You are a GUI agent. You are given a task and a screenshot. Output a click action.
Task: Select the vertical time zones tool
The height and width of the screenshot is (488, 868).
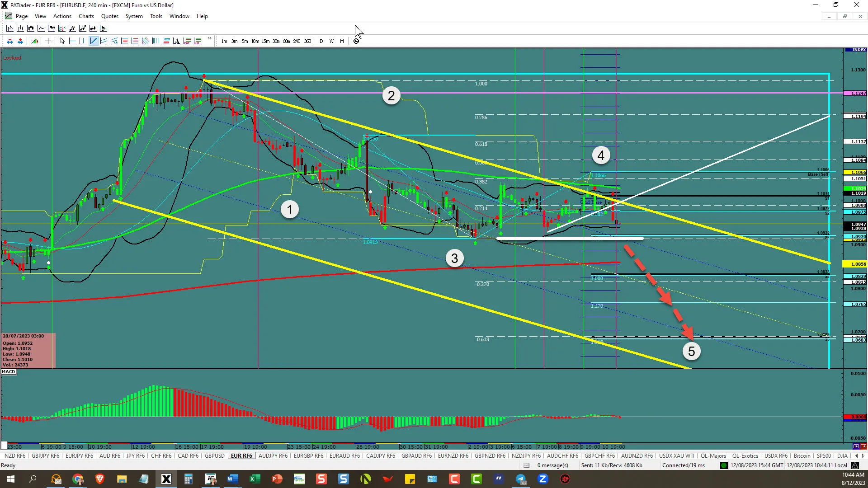(x=156, y=41)
